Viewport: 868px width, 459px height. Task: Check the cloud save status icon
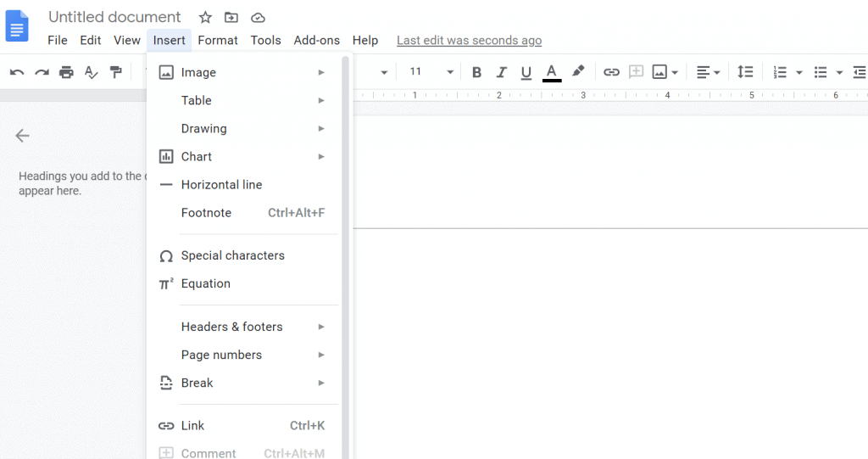(x=258, y=18)
